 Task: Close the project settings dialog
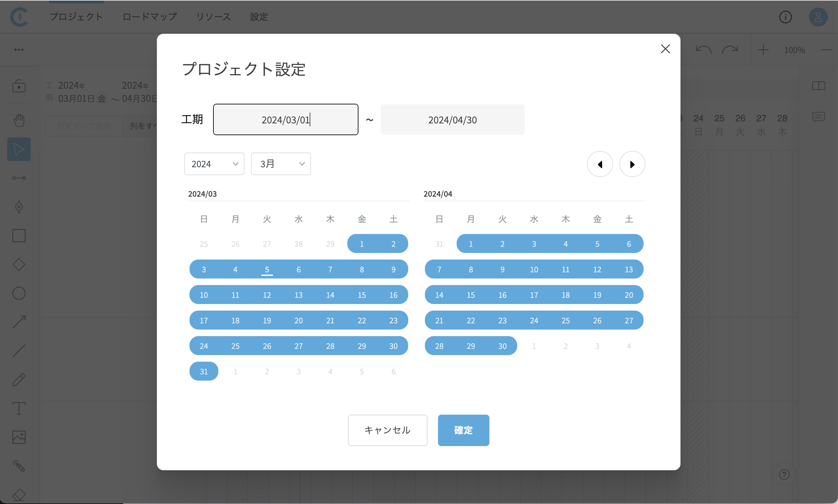tap(665, 49)
